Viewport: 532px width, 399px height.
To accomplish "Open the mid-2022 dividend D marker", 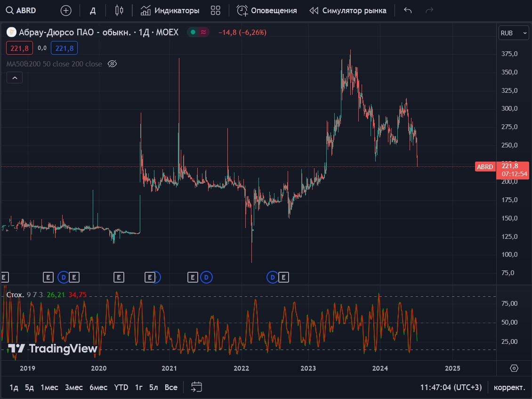I will 273,277.
